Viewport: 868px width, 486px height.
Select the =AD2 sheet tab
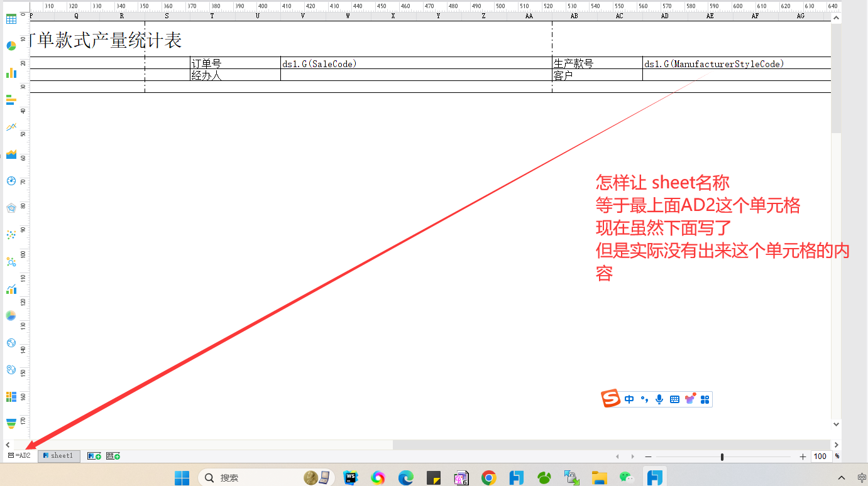click(19, 456)
